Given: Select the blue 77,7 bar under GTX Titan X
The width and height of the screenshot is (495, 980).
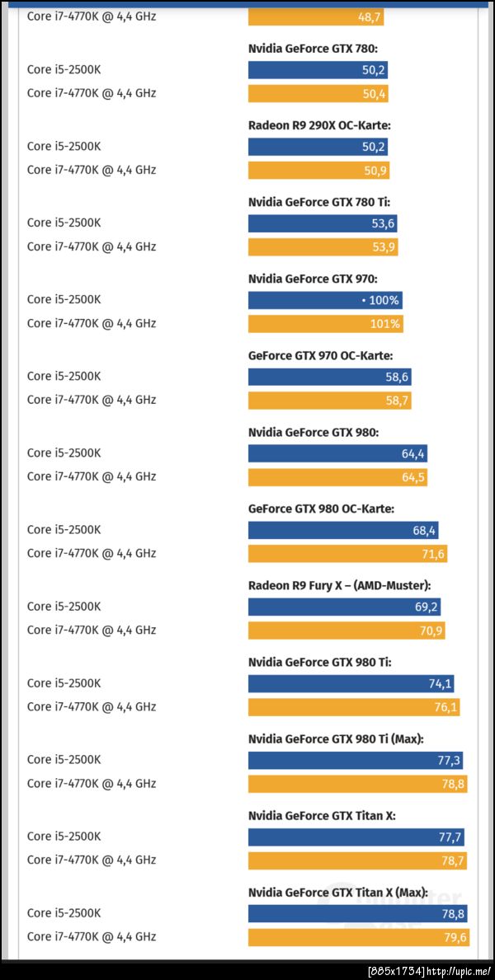Looking at the screenshot, I should (356, 837).
